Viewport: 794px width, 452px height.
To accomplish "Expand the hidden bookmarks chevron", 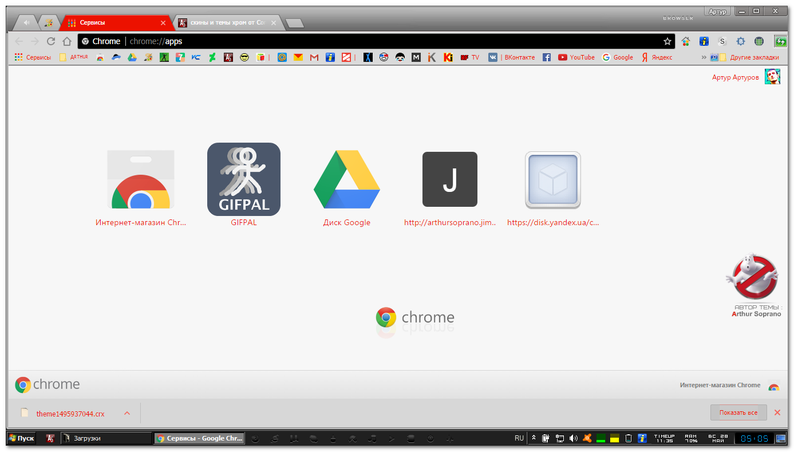I will pyautogui.click(x=703, y=57).
